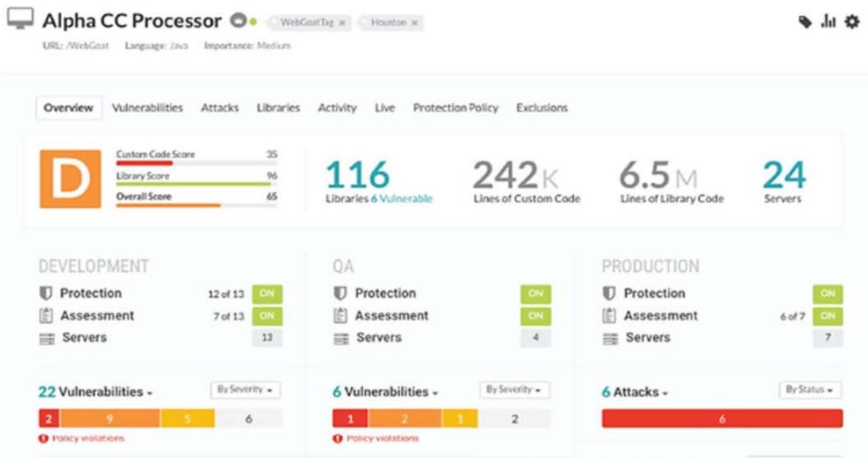
Task: Open the Protection Policy tab
Action: [x=455, y=108]
